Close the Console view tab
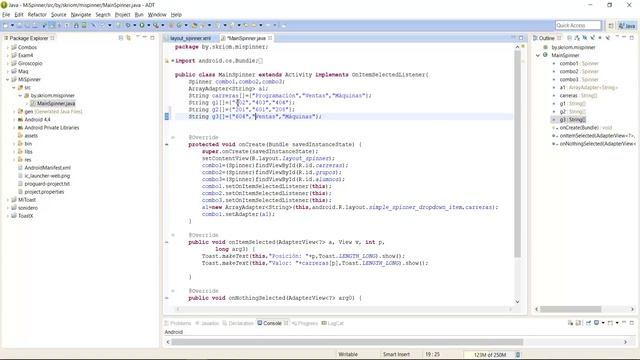 [x=286, y=323]
